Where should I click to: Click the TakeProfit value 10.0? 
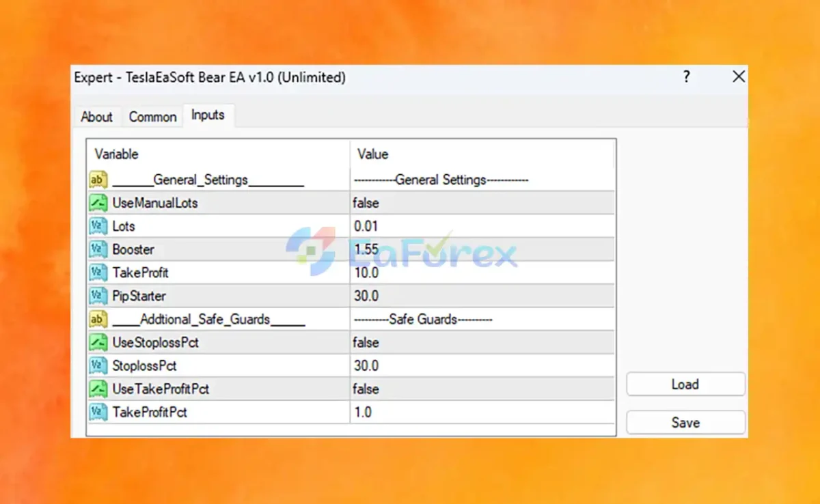tap(366, 272)
